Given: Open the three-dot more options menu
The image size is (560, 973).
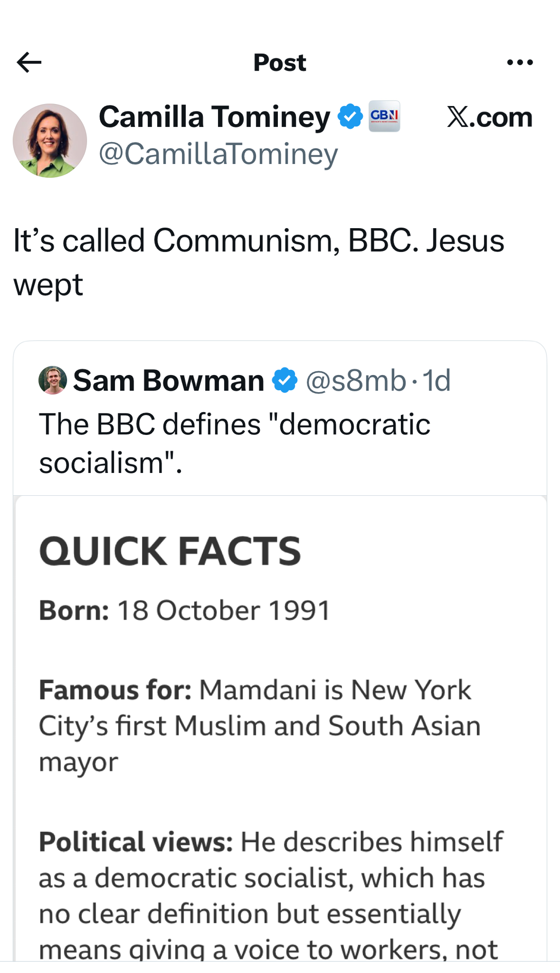Looking at the screenshot, I should tap(520, 62).
